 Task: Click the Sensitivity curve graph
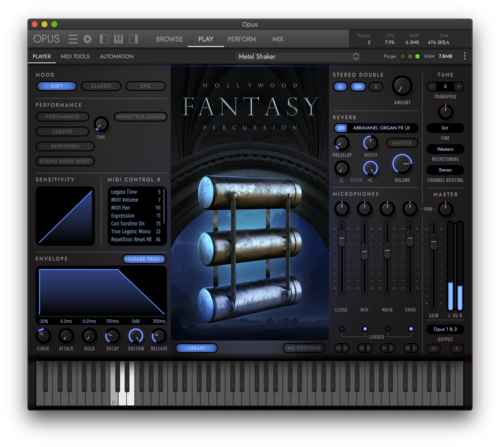(65, 216)
